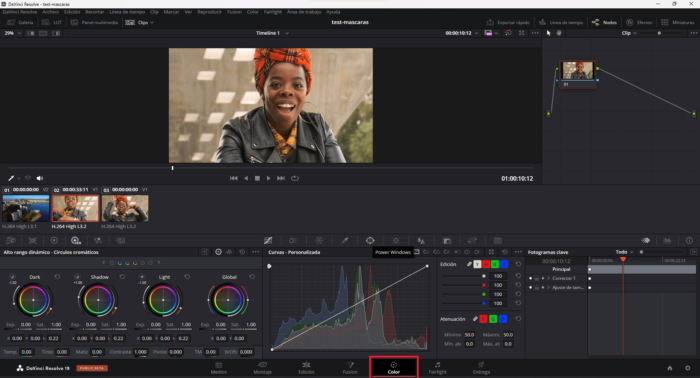Reset the Global color wheel

pos(252,277)
